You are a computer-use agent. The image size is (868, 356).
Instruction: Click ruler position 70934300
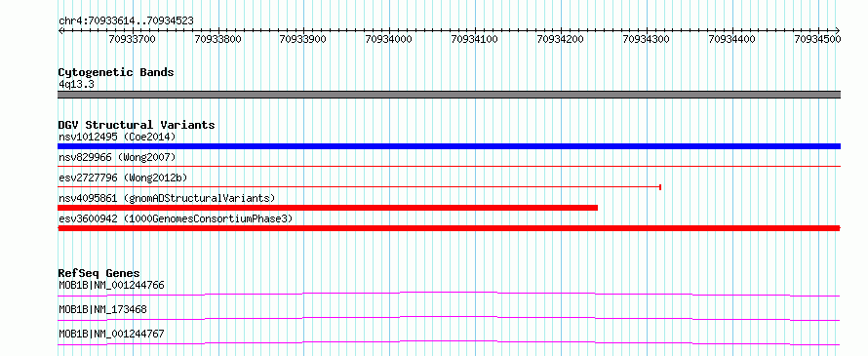646,39
